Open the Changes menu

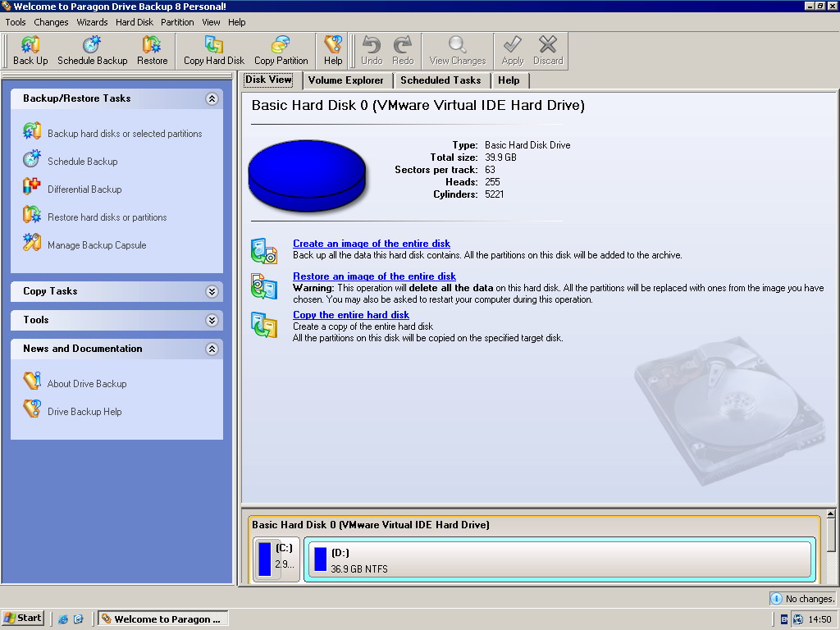(51, 22)
